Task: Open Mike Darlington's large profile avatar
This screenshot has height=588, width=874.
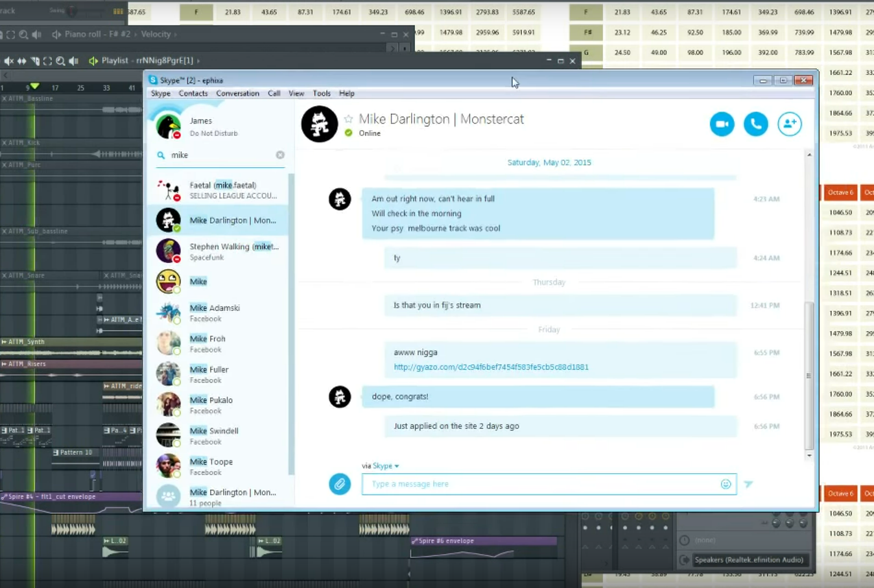Action: coord(320,124)
